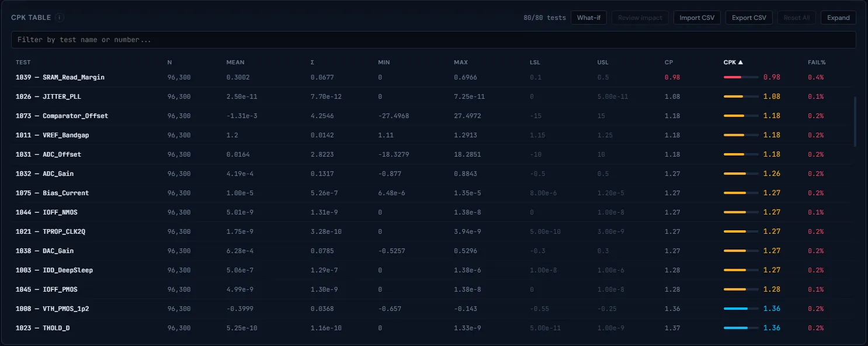Click the MEAN column header
This screenshot has height=346, width=868.
pyautogui.click(x=235, y=62)
